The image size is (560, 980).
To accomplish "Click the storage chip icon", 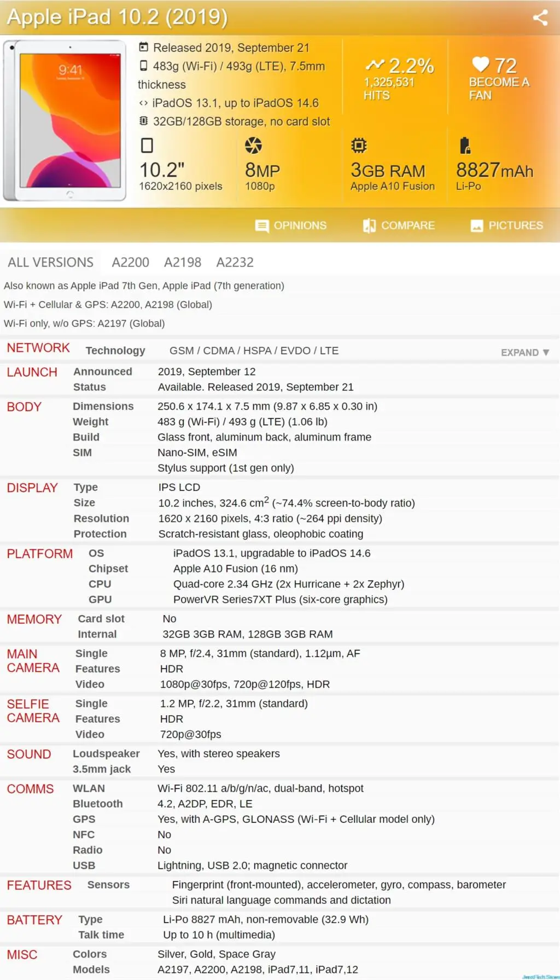I will [x=143, y=121].
